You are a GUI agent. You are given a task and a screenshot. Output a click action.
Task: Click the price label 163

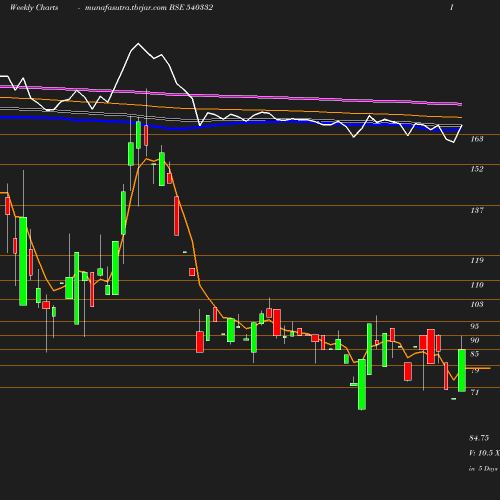[477, 139]
